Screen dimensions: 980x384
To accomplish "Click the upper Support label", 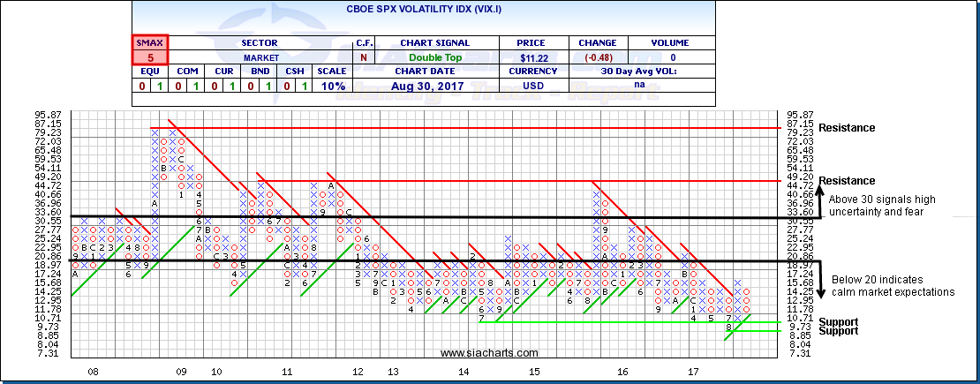I will coord(838,321).
